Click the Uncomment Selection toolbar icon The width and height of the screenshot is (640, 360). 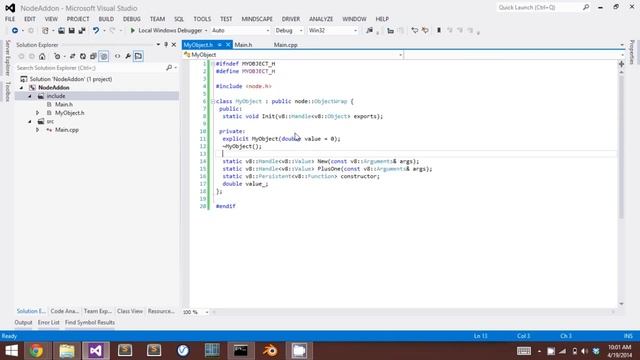coord(425,31)
